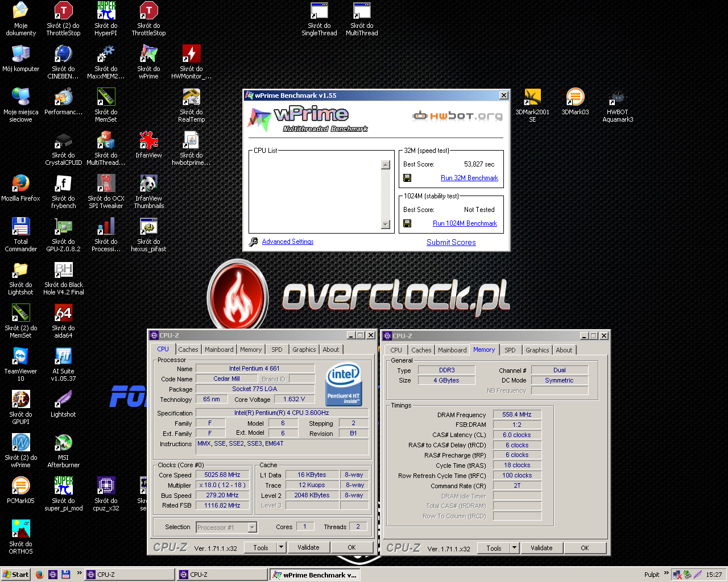
Task: Open the Processor #1 selection dropdown
Action: point(253,527)
